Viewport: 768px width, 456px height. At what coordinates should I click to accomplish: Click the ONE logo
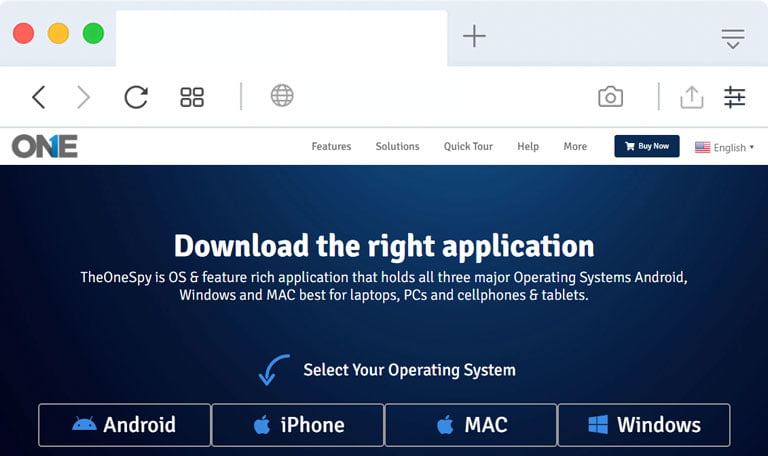click(45, 146)
